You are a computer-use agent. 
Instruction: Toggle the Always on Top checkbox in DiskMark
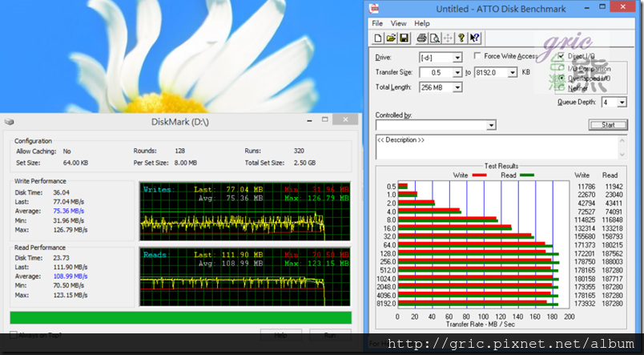click(14, 335)
